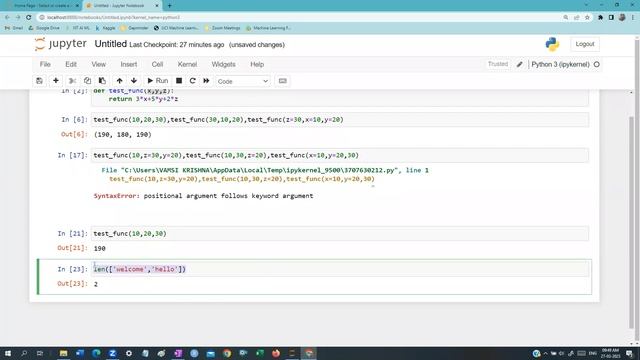Click the Out[23] output value 2
Viewport: 640px width, 360px height.
click(96, 284)
